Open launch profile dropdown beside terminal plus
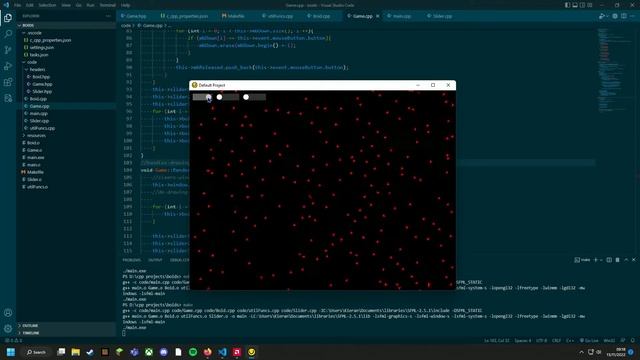This screenshot has width=640, height=360. coord(601,260)
